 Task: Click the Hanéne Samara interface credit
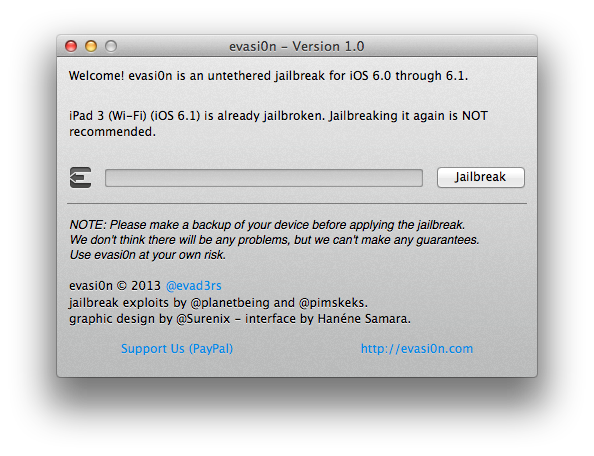point(362,319)
